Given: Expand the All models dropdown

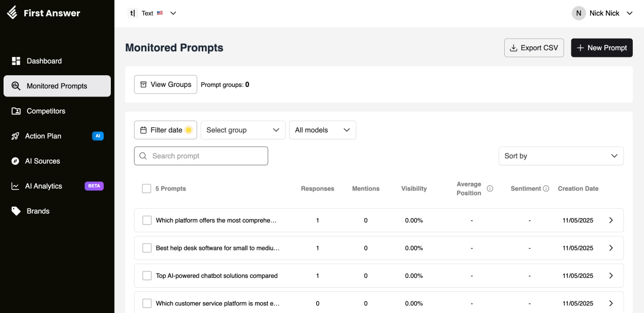Looking at the screenshot, I should [x=322, y=130].
